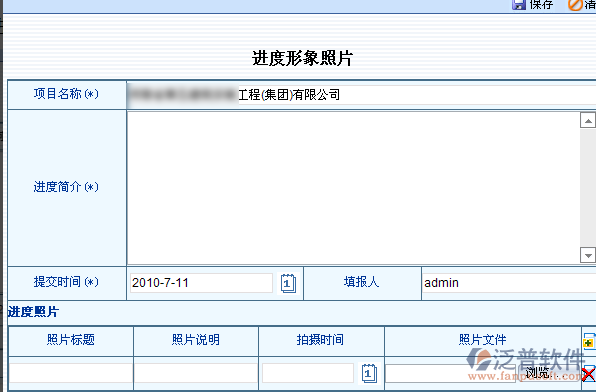
Task: Add a new photo row with plus icon
Action: coord(589,341)
